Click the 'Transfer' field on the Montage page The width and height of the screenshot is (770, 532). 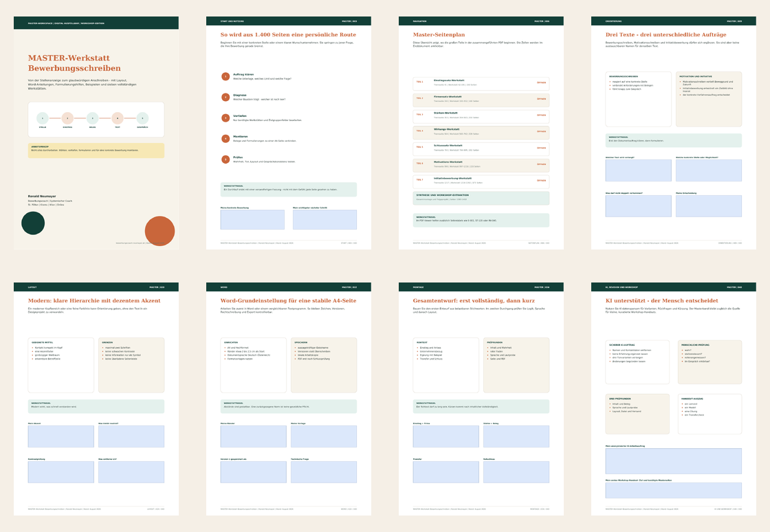coord(446,472)
